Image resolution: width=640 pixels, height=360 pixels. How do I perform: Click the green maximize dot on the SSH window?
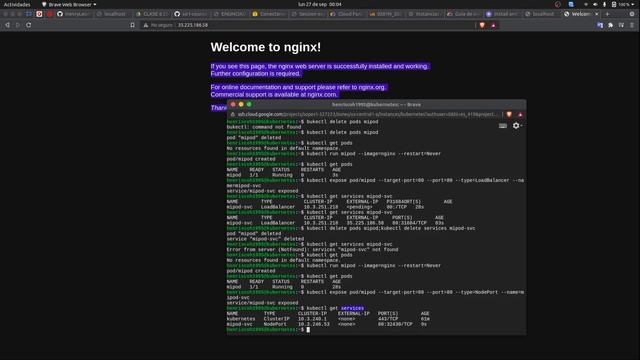(249, 104)
